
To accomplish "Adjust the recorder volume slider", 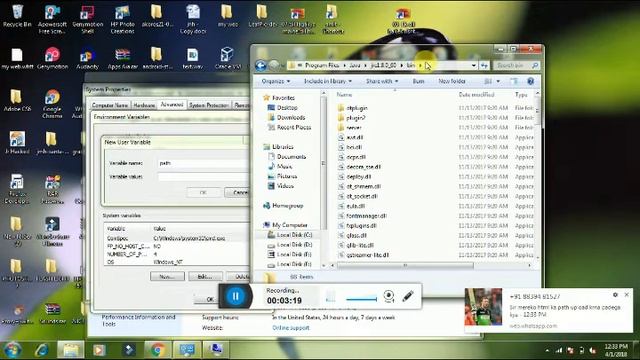I will click(x=361, y=299).
